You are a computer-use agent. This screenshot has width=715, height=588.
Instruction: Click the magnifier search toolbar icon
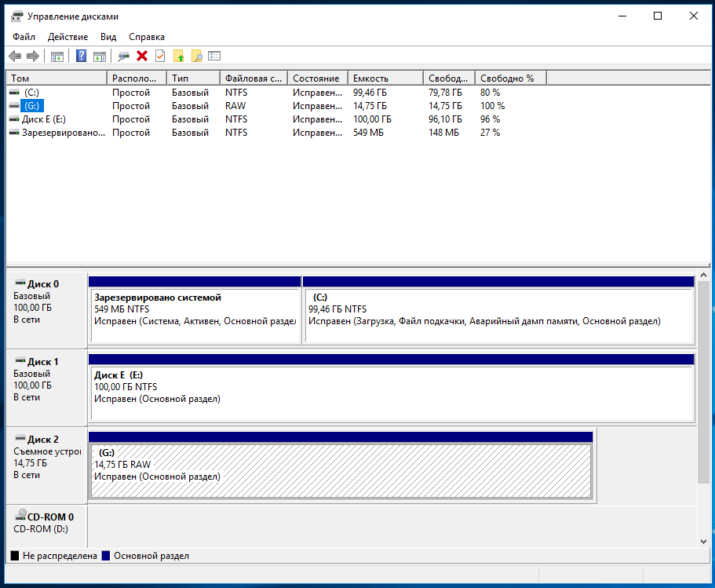click(196, 56)
